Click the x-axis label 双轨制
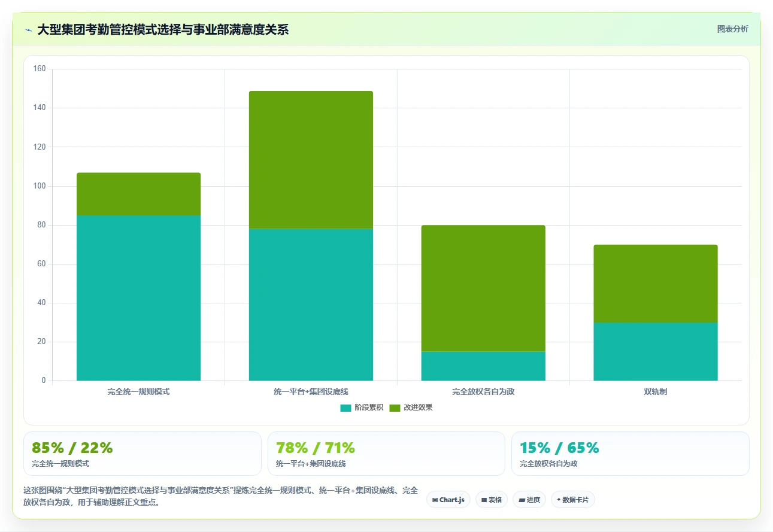The width and height of the screenshot is (773, 532). 656,392
